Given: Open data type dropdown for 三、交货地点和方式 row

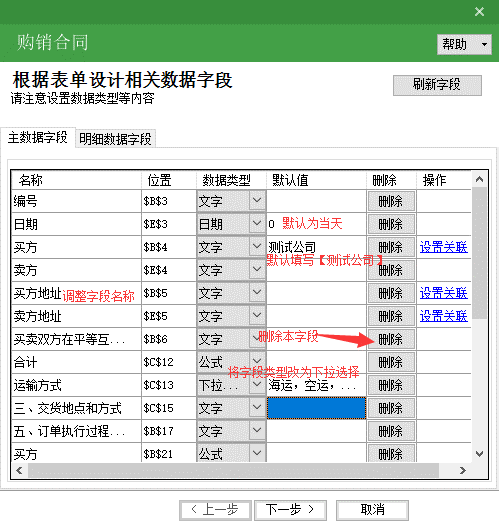Looking at the screenshot, I should pyautogui.click(x=257, y=407).
